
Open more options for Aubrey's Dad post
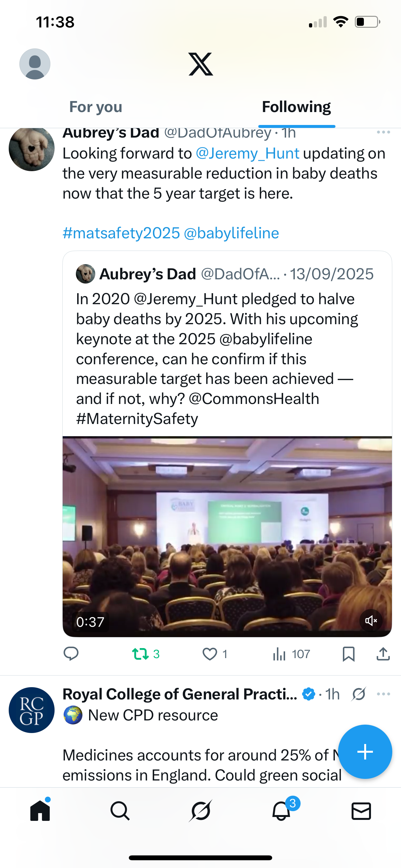[383, 132]
